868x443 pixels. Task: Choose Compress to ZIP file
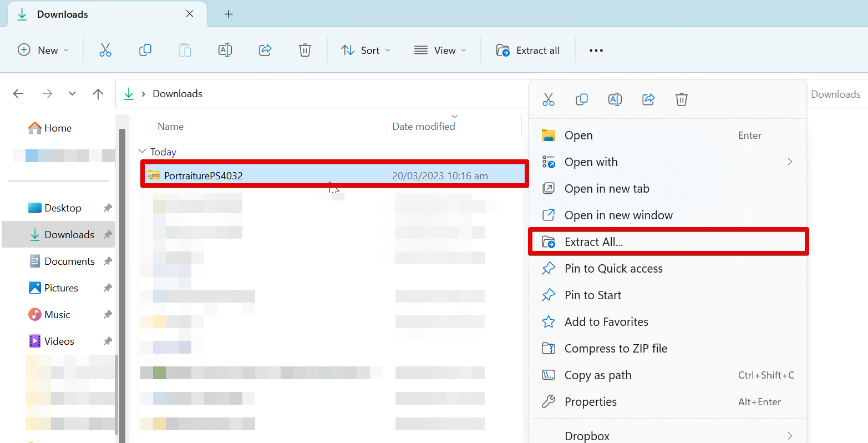click(x=616, y=349)
